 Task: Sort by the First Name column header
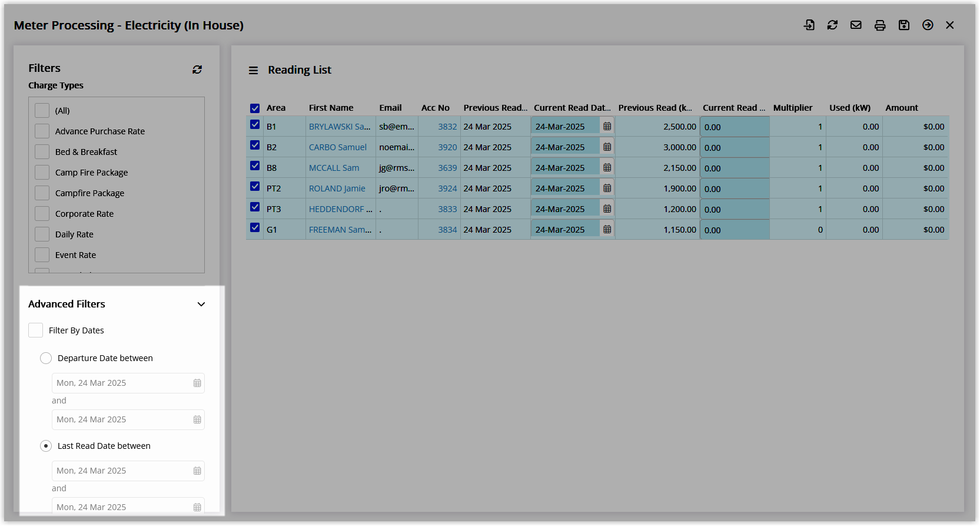pos(331,108)
